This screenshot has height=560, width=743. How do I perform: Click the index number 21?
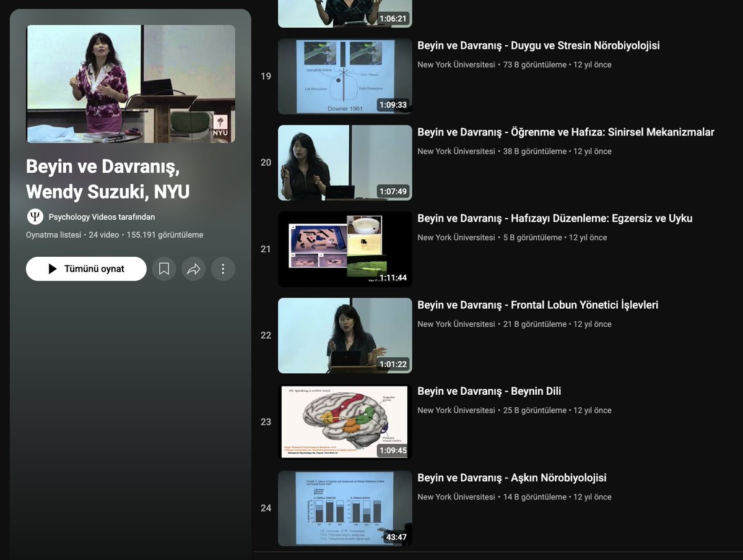266,249
